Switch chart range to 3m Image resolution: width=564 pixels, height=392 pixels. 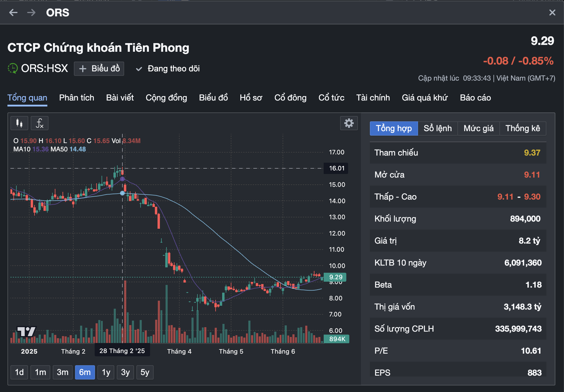coord(63,372)
